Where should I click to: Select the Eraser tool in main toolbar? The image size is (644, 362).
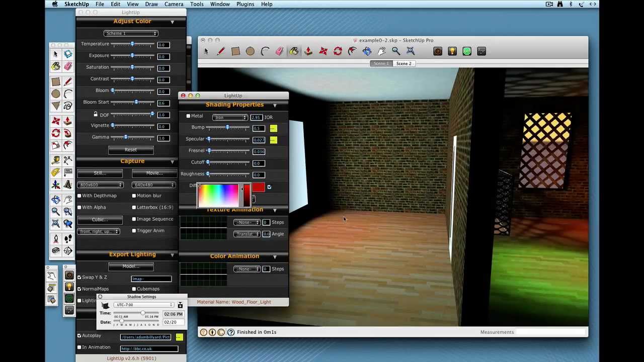279,51
